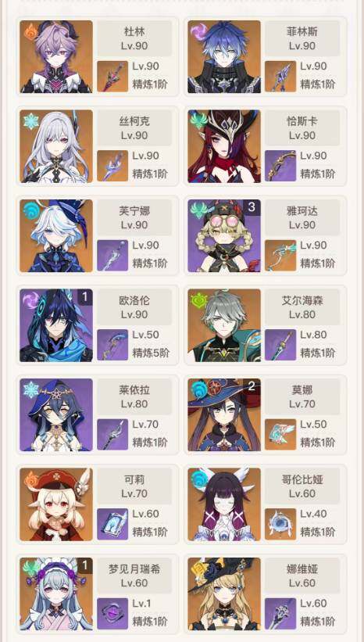This screenshot has height=642, width=364.
Task: Click constellation badge 2 on 莫娜's portrait
Action: [x=252, y=386]
